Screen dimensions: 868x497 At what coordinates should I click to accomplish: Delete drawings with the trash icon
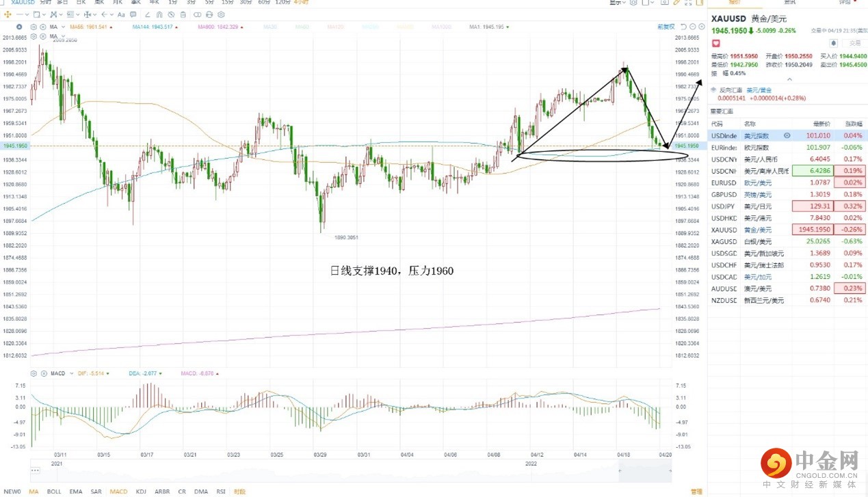[x=183, y=14]
